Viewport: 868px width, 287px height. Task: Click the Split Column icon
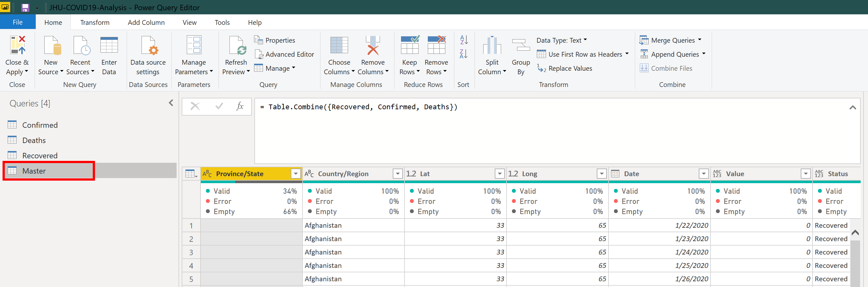point(492,45)
